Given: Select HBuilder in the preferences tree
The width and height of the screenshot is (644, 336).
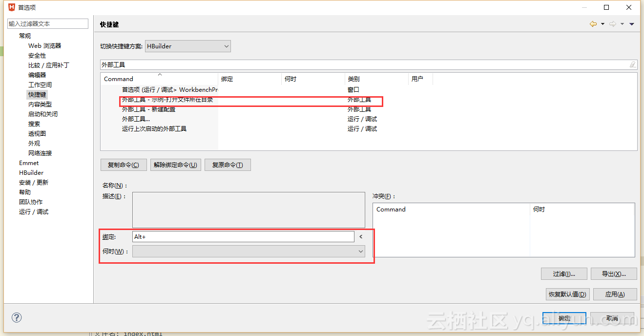Looking at the screenshot, I should pos(31,172).
